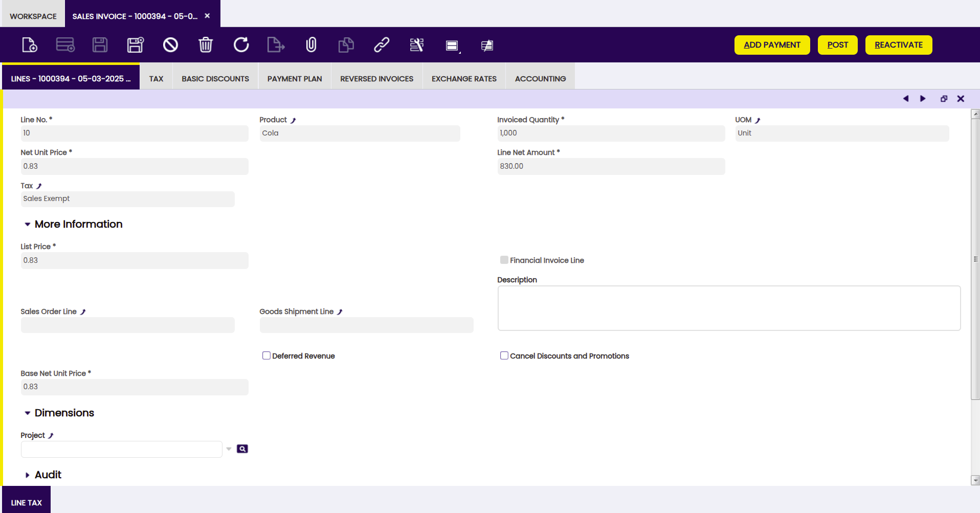980x513 pixels.
Task: Check Cancel Discounts and Promotions
Action: [504, 355]
